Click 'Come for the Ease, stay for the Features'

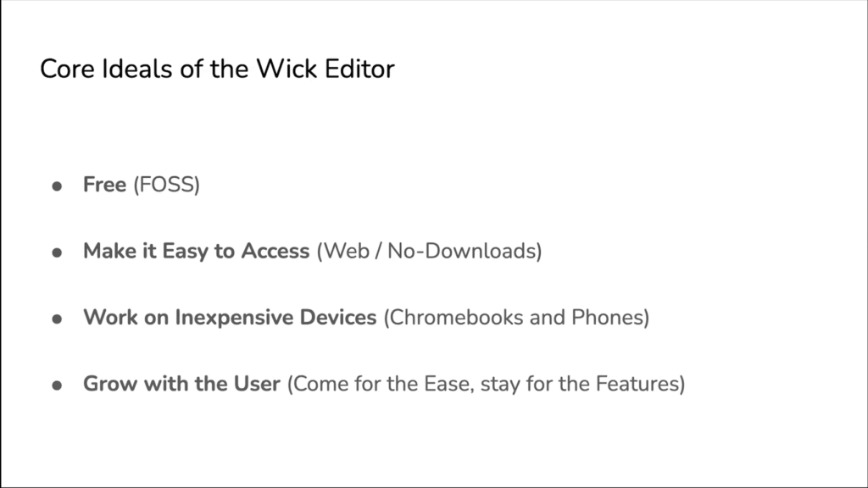[x=486, y=384]
